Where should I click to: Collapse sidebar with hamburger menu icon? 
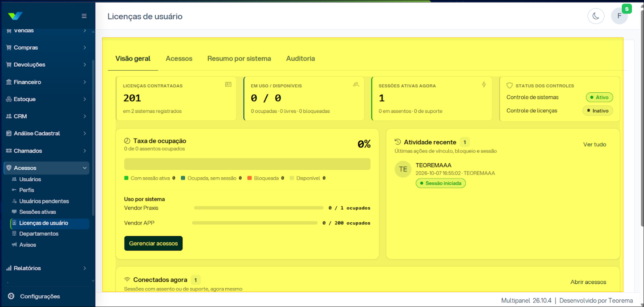(84, 16)
